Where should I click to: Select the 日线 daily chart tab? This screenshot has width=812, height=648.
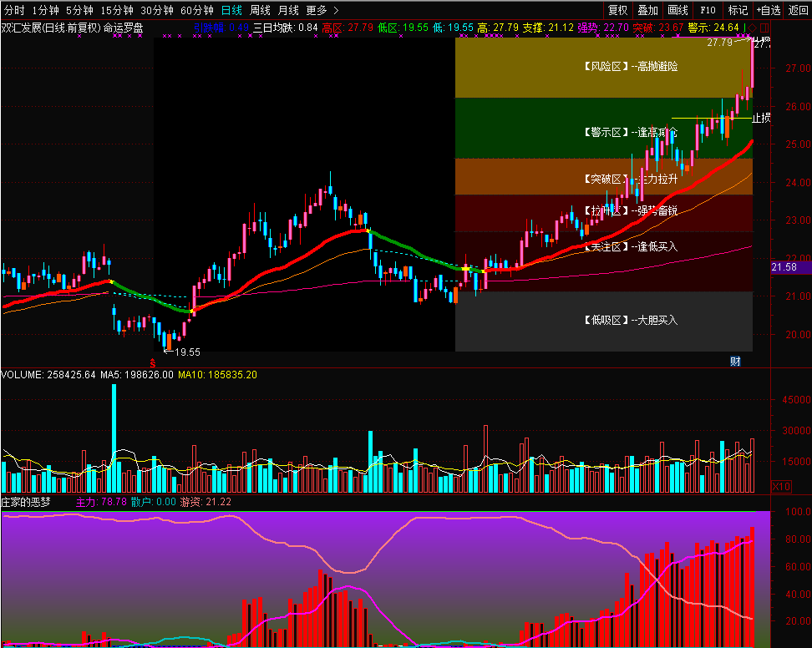tap(231, 10)
